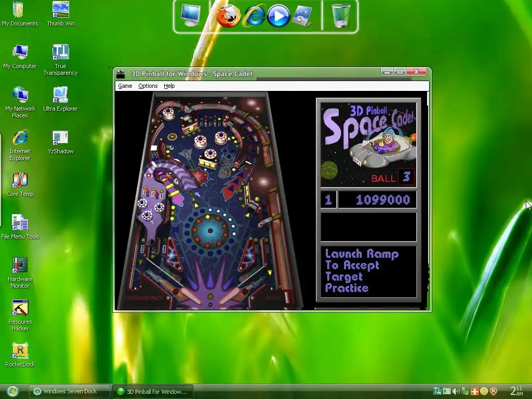The image size is (532, 399).
Task: Maximize the 3D Pinball window
Action: click(400, 72)
